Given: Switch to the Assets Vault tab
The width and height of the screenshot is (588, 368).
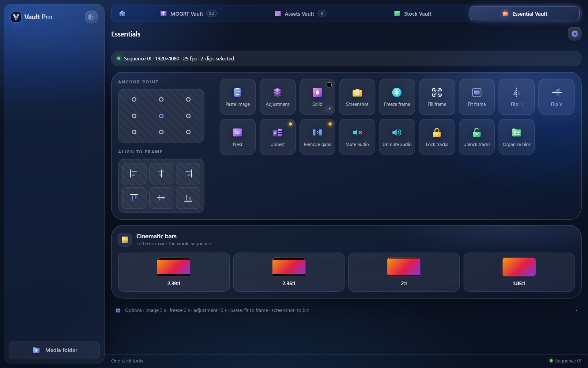Looking at the screenshot, I should [x=300, y=13].
